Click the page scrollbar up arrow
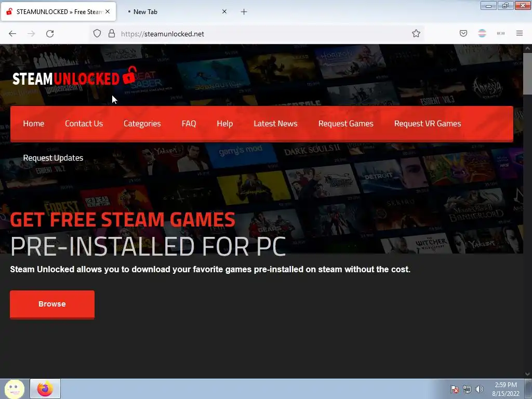Viewport: 532px width, 399px height. coord(527,48)
